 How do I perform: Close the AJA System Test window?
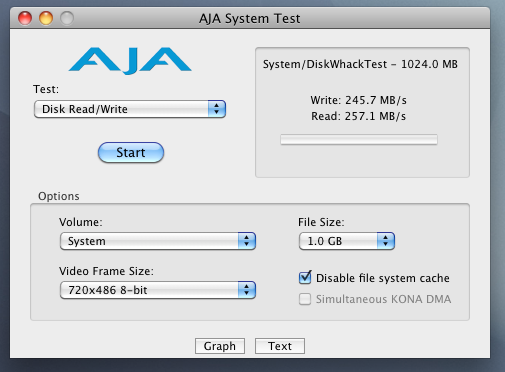(x=25, y=18)
